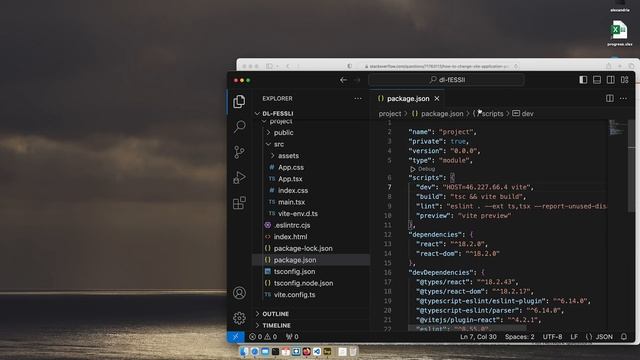Split the editor to the right

tap(609, 98)
